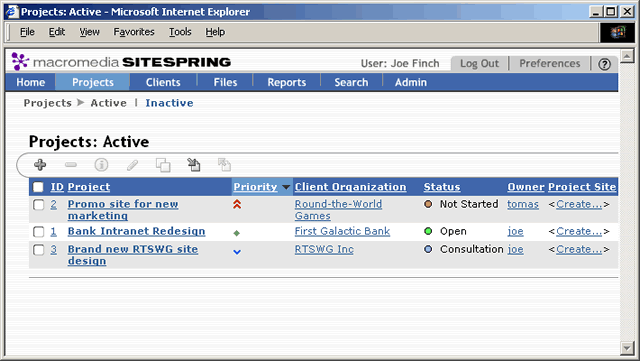Click the import project icon
The width and height of the screenshot is (640, 361).
(x=193, y=165)
